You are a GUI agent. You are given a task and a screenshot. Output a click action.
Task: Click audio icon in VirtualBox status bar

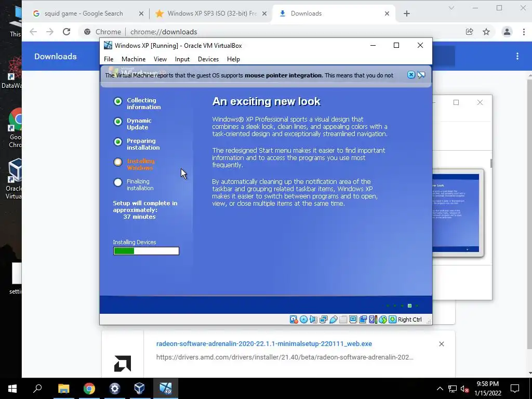click(313, 320)
